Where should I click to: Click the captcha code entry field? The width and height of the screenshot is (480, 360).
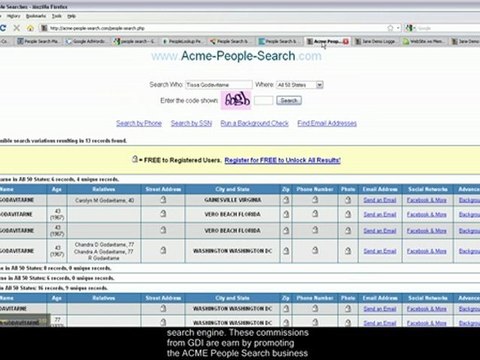(x=264, y=100)
